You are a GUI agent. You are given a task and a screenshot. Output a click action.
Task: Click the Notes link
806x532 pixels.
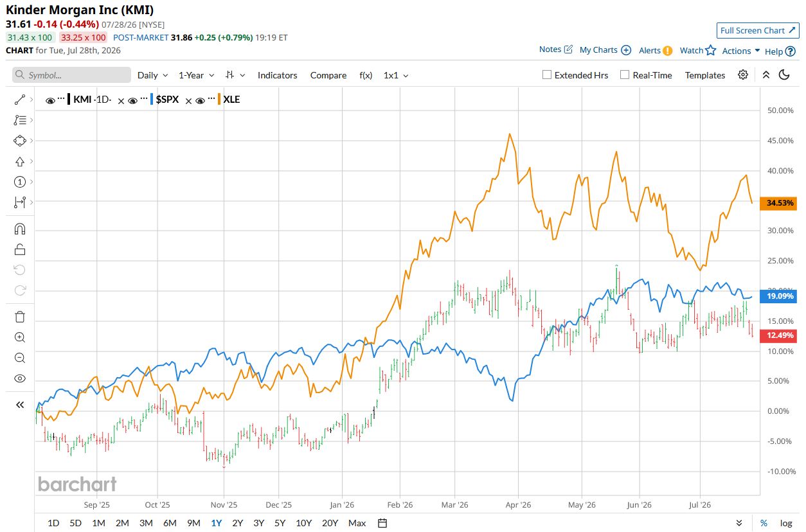tap(550, 49)
